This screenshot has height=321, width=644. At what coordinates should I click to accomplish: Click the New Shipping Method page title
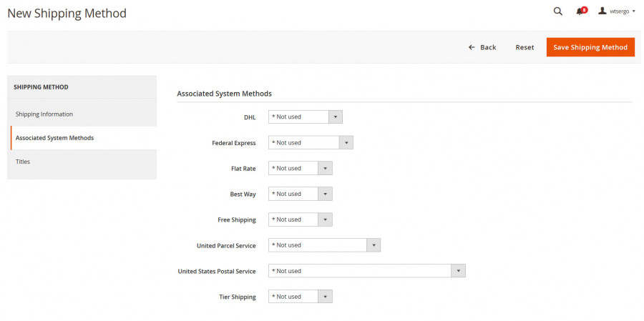pos(67,13)
